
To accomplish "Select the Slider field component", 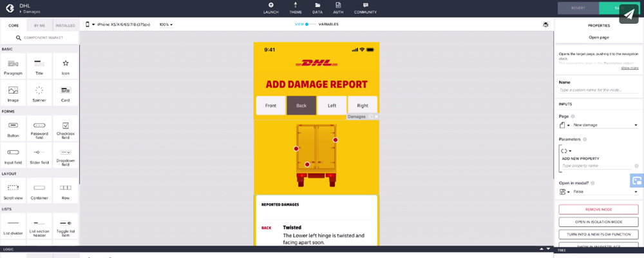I will tap(39, 155).
